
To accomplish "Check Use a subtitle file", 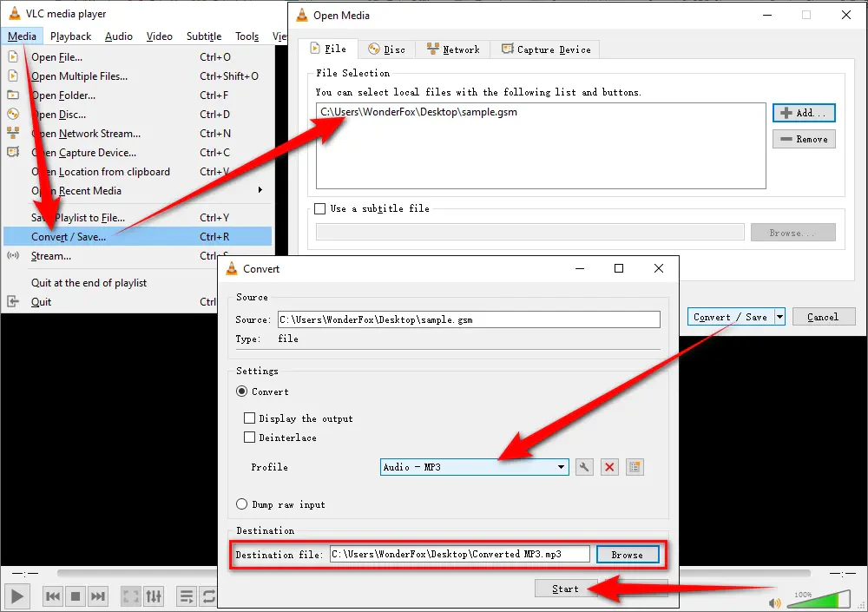I will (320, 208).
